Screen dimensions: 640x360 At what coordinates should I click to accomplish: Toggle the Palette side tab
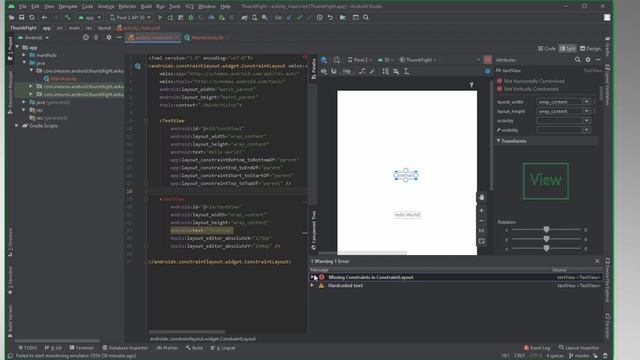point(313,69)
